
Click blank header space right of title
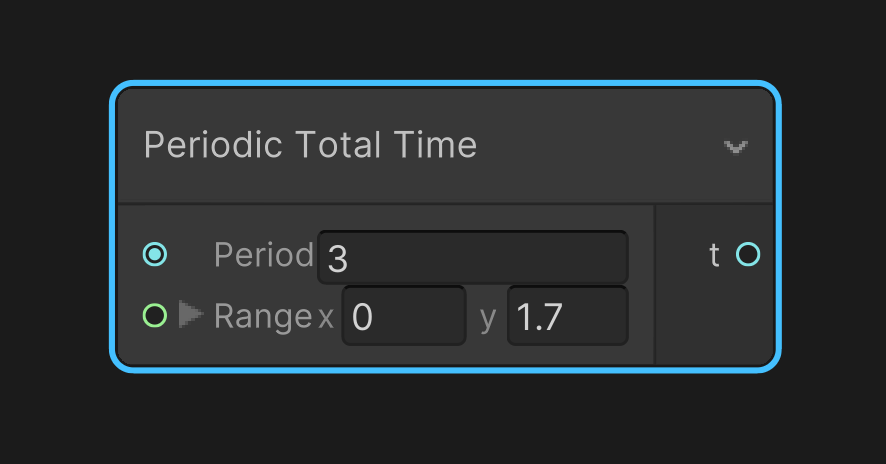click(x=600, y=146)
